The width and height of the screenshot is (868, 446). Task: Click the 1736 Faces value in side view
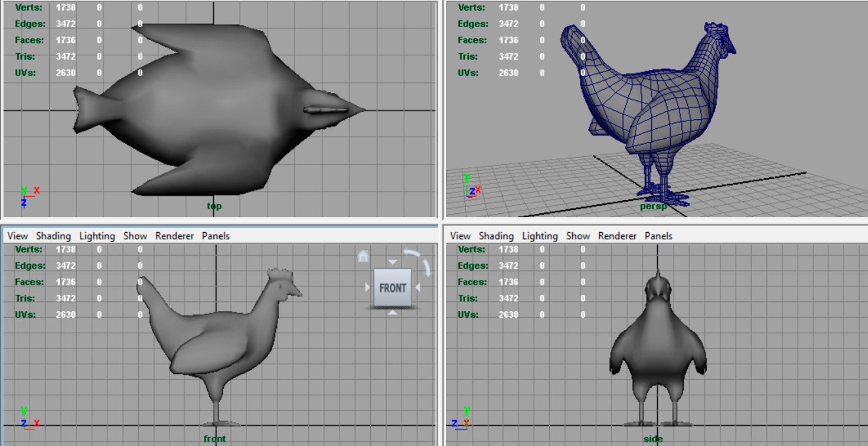509,282
